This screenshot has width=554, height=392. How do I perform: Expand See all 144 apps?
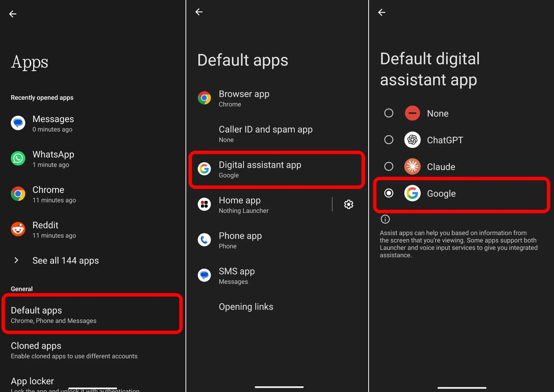coord(65,261)
